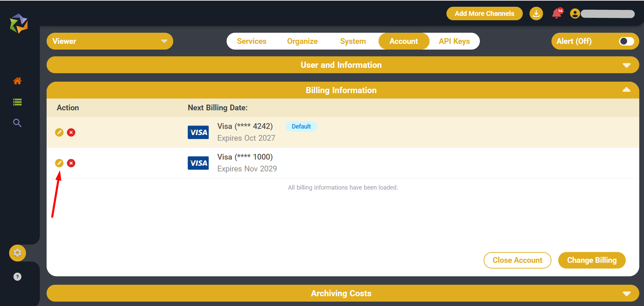Click the user profile avatar icon

pyautogui.click(x=575, y=13)
